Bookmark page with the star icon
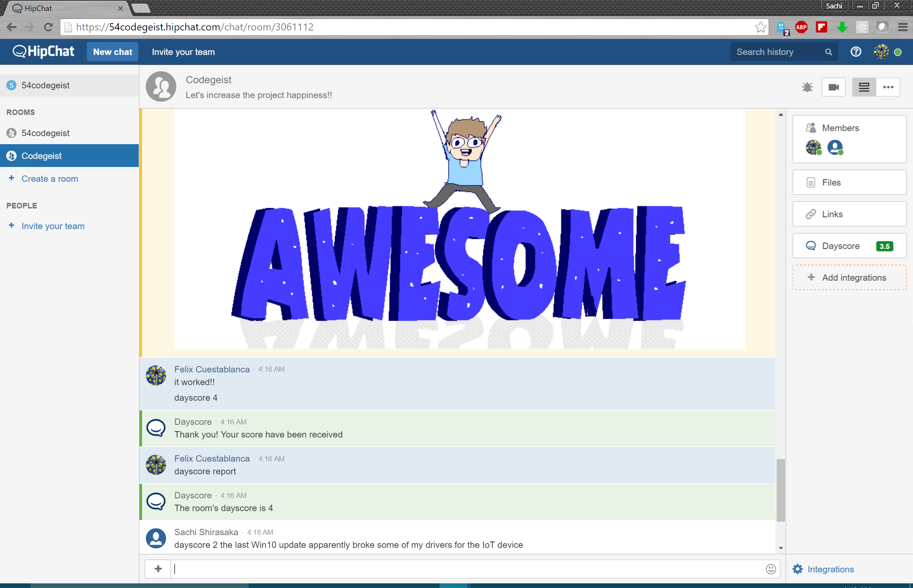Viewport: 913px width, 588px height. pyautogui.click(x=760, y=27)
